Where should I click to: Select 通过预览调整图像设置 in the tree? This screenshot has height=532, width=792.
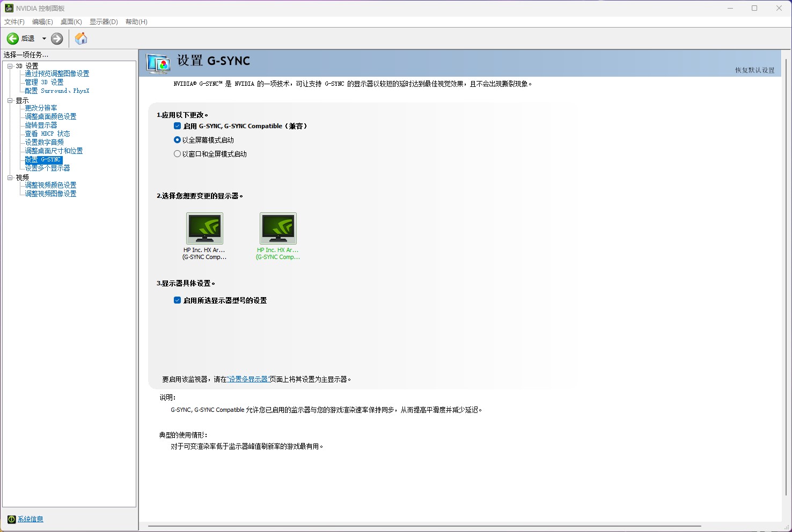(x=57, y=74)
